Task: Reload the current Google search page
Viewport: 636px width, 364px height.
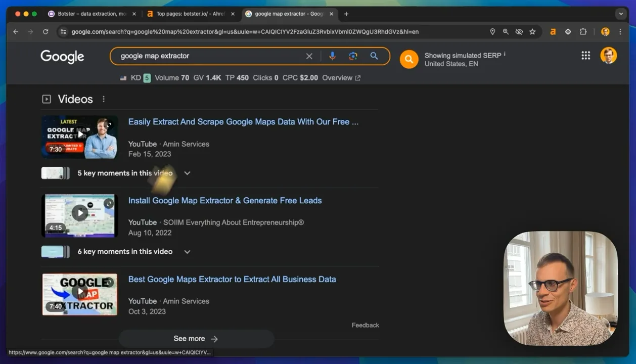Action: pos(46,32)
